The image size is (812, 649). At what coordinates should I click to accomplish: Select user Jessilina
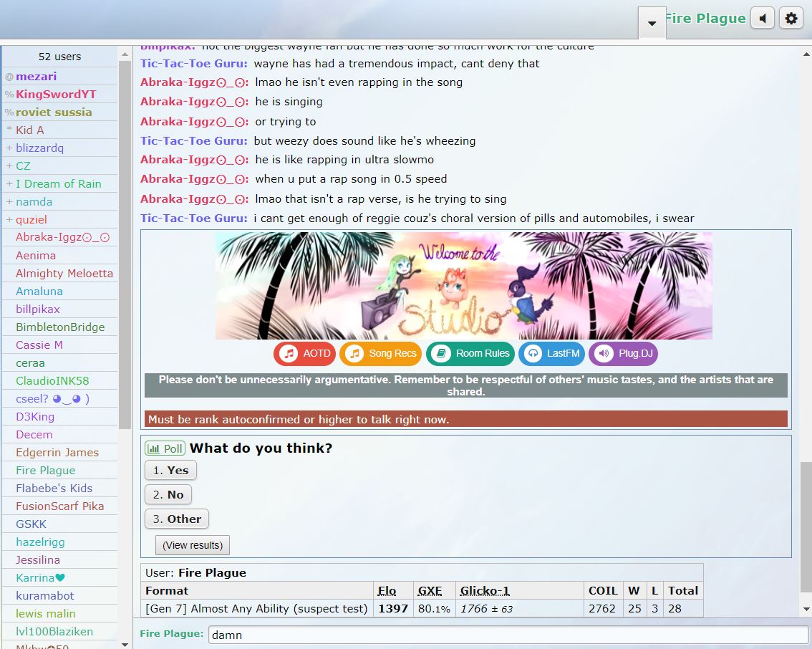(59, 560)
